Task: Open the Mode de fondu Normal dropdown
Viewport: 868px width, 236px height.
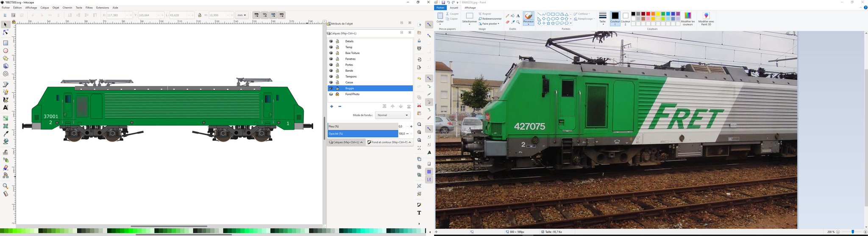Action: click(393, 115)
